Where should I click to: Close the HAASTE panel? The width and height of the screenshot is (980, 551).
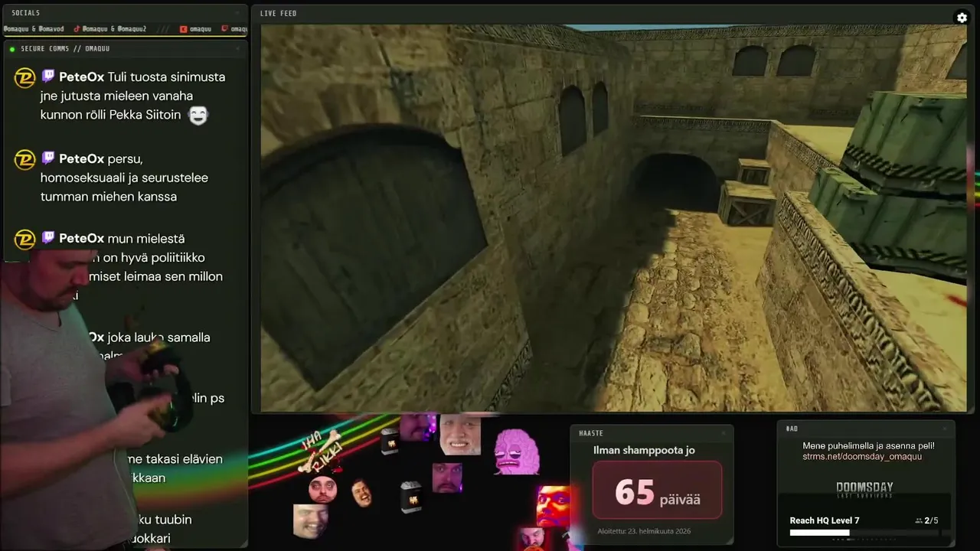pyautogui.click(x=724, y=433)
